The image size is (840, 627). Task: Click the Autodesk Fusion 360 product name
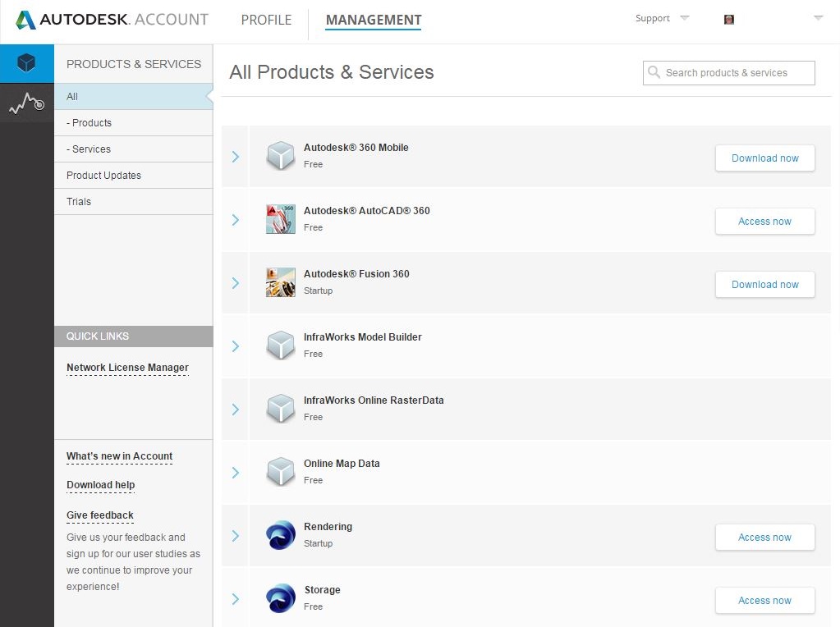click(356, 273)
